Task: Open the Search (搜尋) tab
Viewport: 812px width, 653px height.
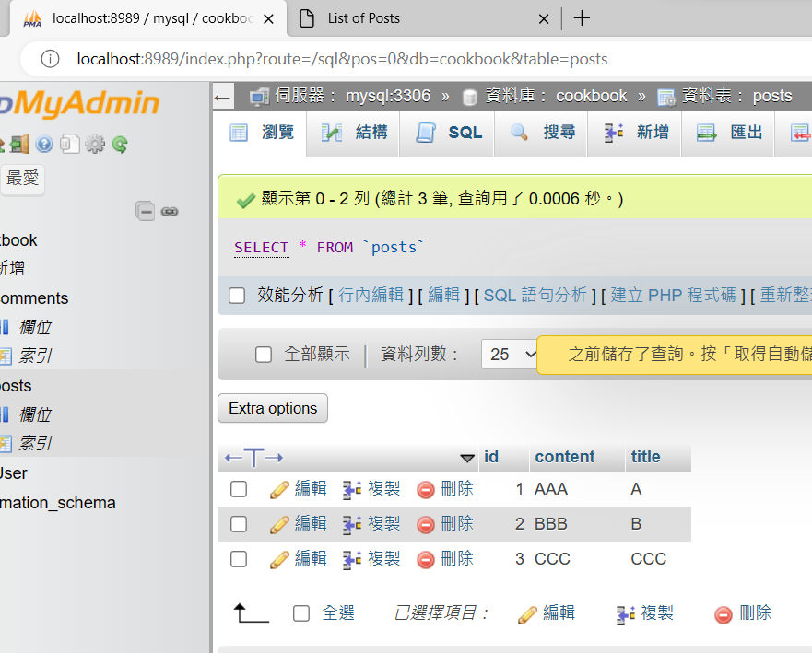Action: [x=542, y=133]
